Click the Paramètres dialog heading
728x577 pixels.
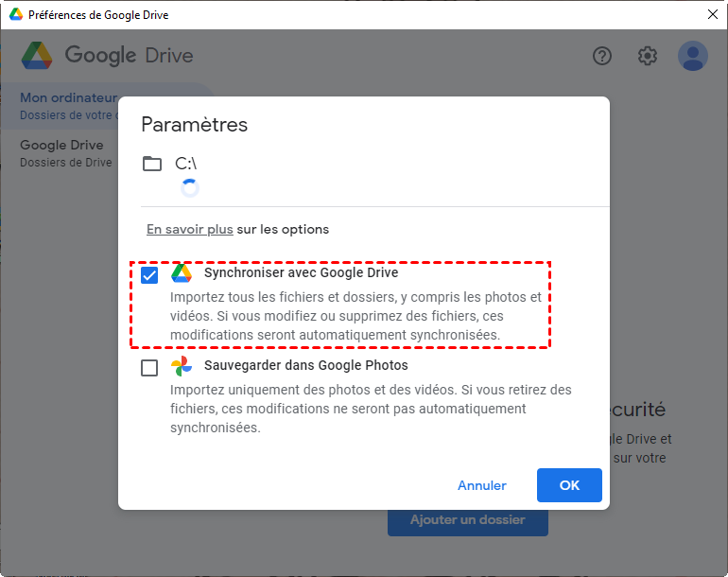(195, 125)
